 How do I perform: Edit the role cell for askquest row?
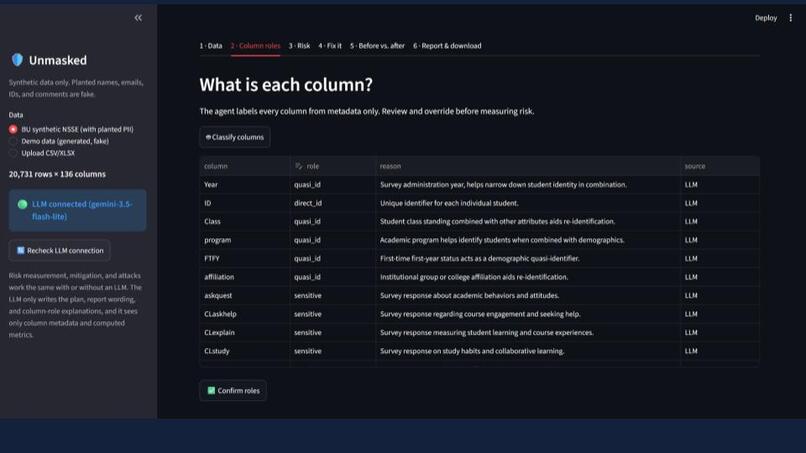333,296
